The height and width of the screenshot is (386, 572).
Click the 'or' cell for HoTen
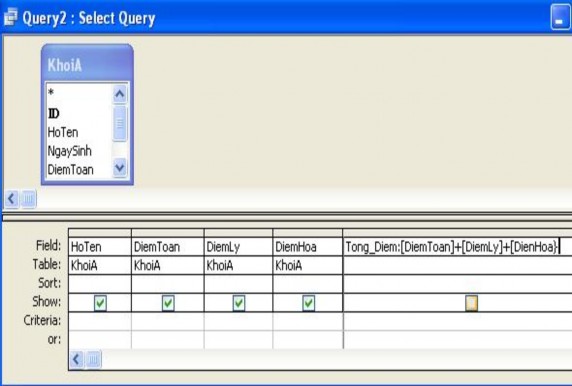tap(100, 340)
